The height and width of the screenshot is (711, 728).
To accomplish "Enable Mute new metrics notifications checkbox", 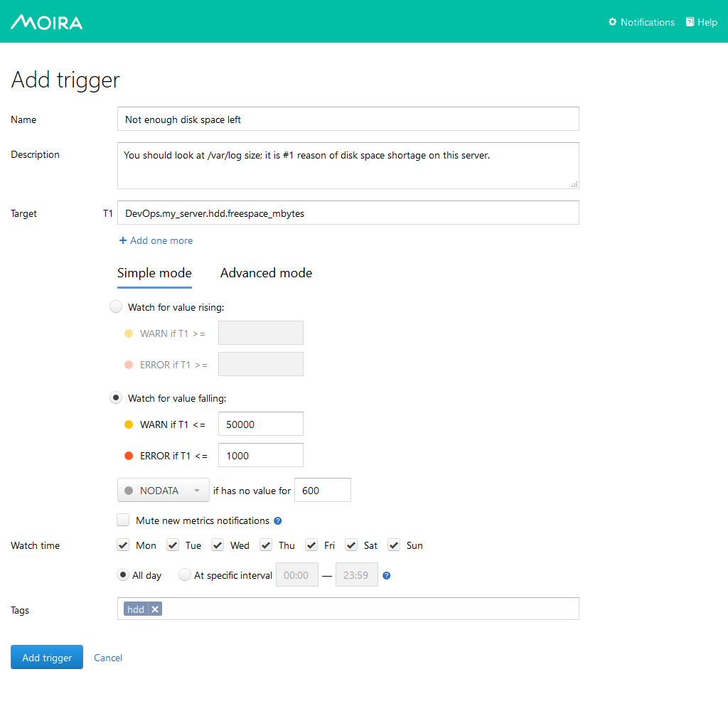I will (x=124, y=520).
